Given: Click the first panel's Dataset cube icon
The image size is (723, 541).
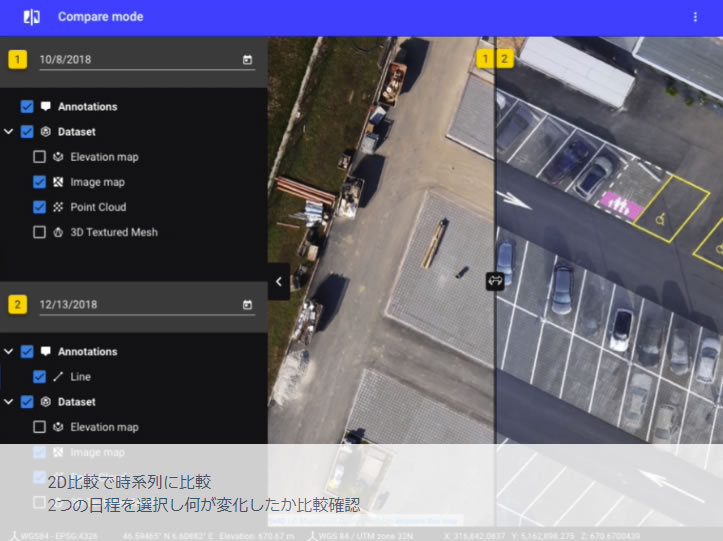Looking at the screenshot, I should click(x=46, y=132).
